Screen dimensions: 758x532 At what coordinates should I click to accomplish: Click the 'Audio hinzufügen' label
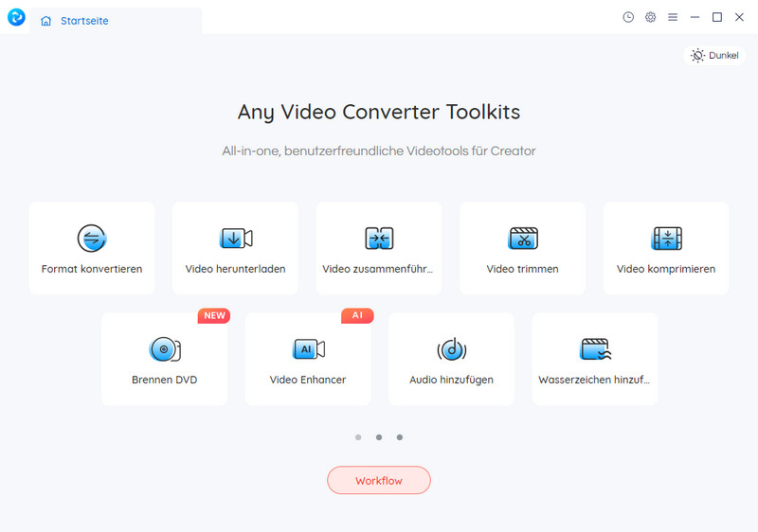click(x=452, y=380)
